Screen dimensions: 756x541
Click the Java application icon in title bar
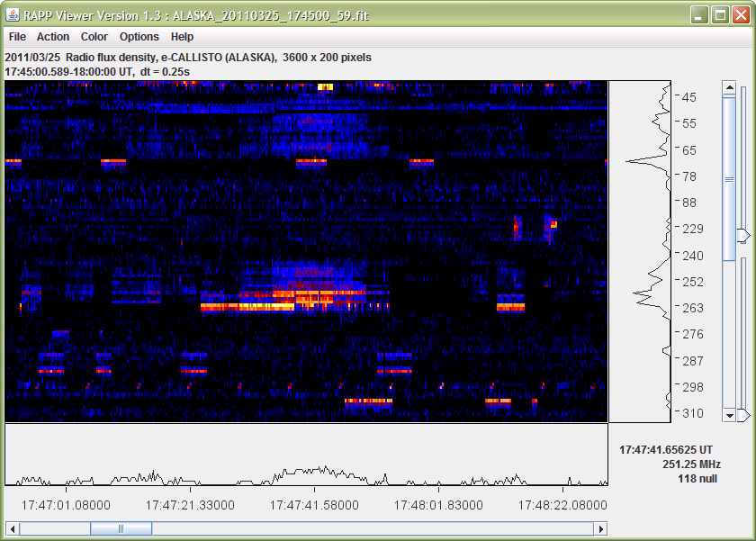click(13, 15)
